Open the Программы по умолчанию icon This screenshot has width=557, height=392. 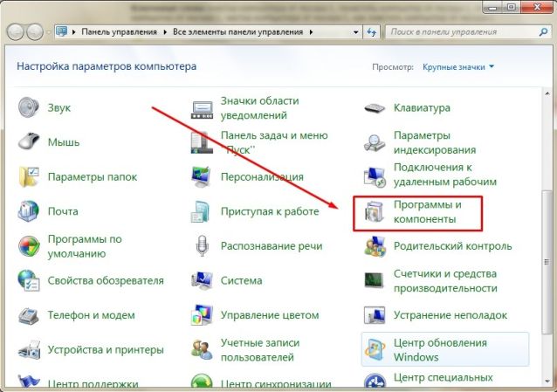29,246
